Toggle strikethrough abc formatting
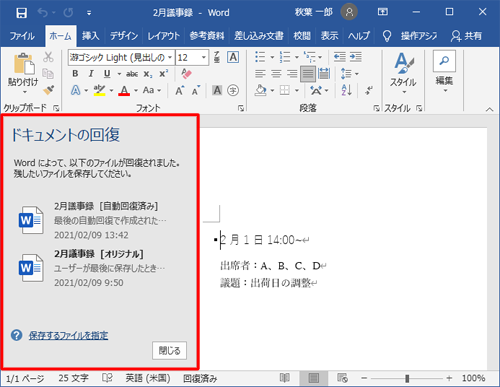 (132, 74)
